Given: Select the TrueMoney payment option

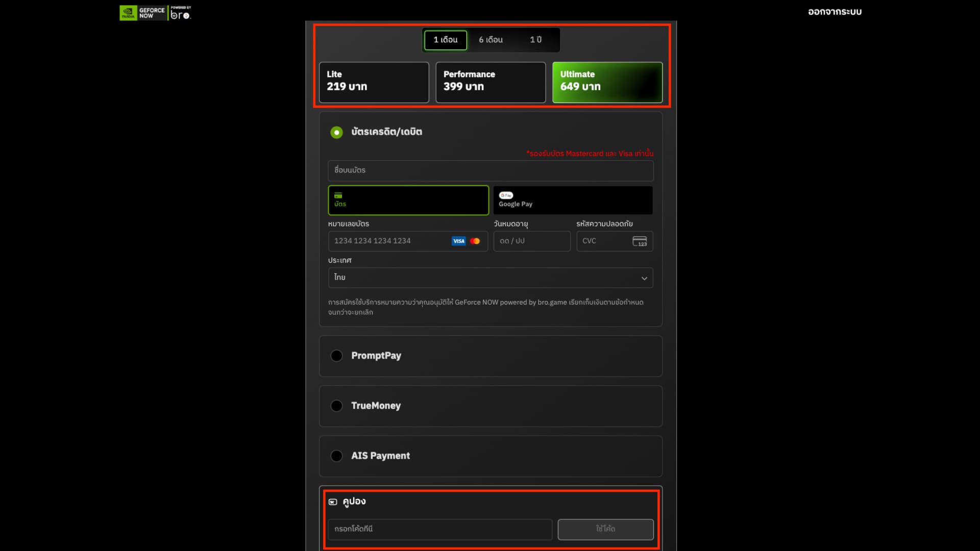Looking at the screenshot, I should 336,406.
